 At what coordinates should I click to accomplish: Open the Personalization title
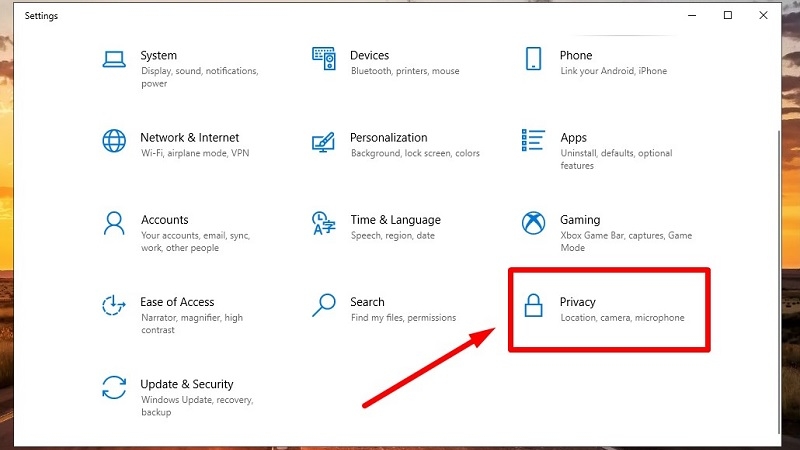click(x=389, y=138)
